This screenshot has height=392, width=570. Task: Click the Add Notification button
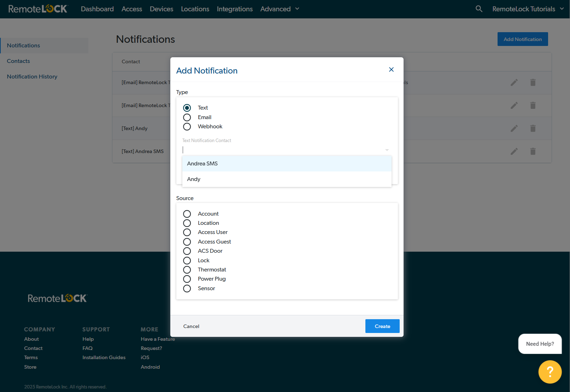pos(523,39)
